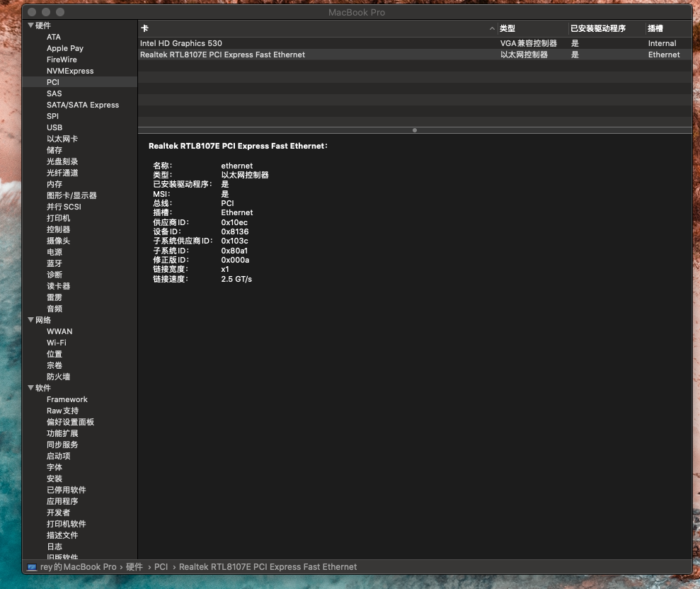Select Wi-Fi under 网络
Image resolution: width=700 pixels, height=589 pixels.
56,343
